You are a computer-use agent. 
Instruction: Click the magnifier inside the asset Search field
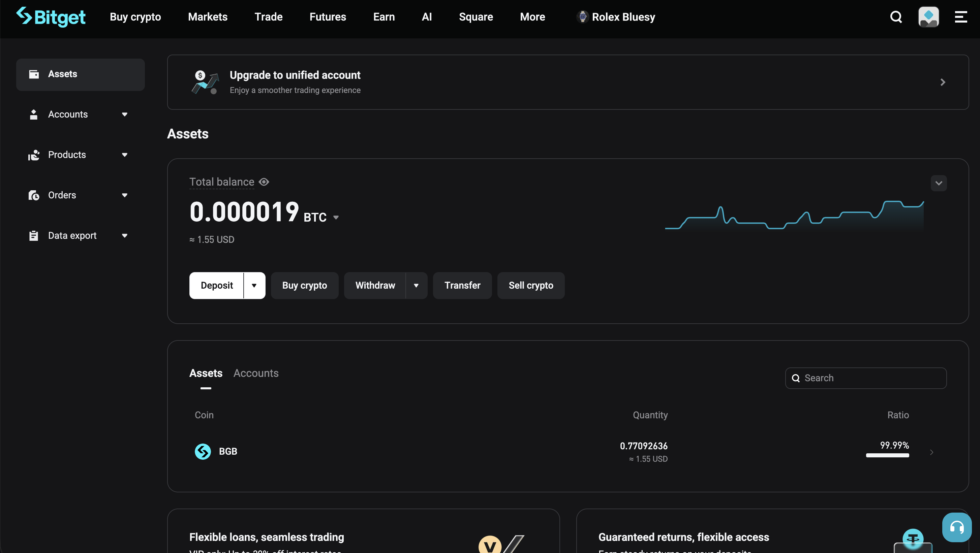coord(795,378)
